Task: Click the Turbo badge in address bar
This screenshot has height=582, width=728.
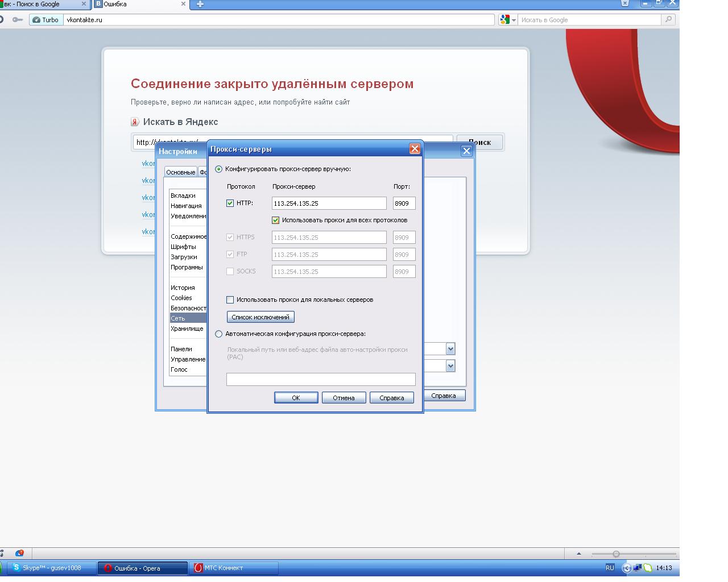Action: click(45, 20)
